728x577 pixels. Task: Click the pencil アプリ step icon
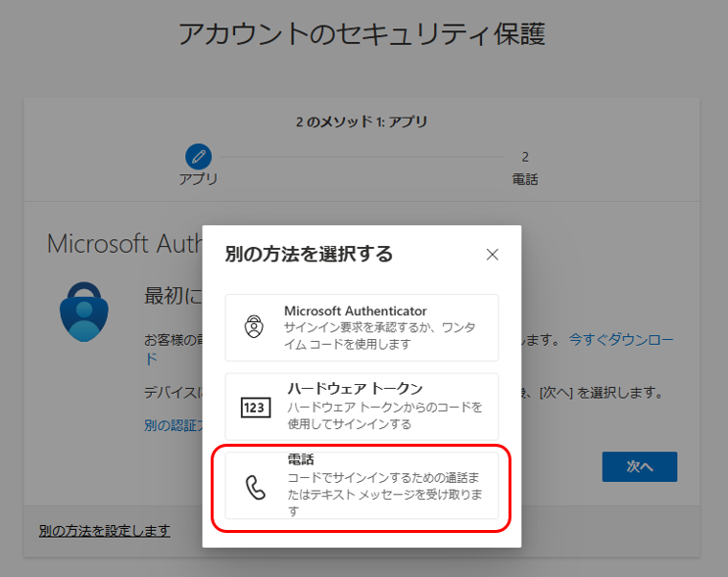198,157
